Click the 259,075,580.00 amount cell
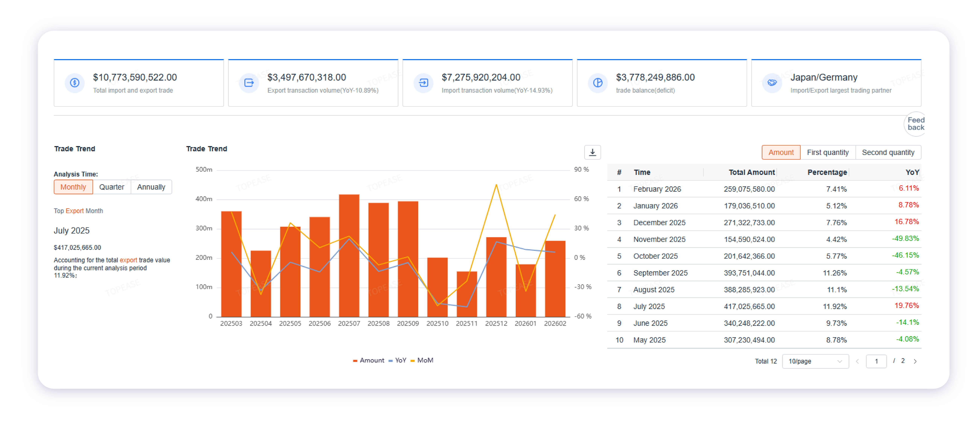Screen dimensions: 980x423 tap(749, 189)
